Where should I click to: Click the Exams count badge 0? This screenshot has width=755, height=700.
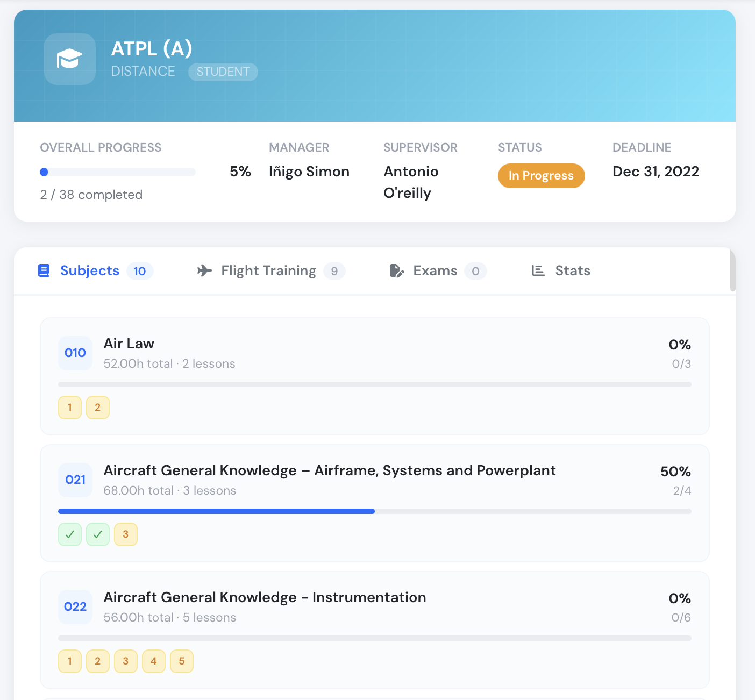[x=475, y=271]
